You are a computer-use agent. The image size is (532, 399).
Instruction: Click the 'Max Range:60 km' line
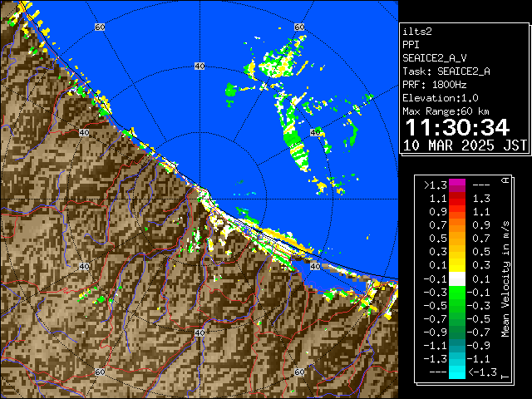pyautogui.click(x=446, y=111)
